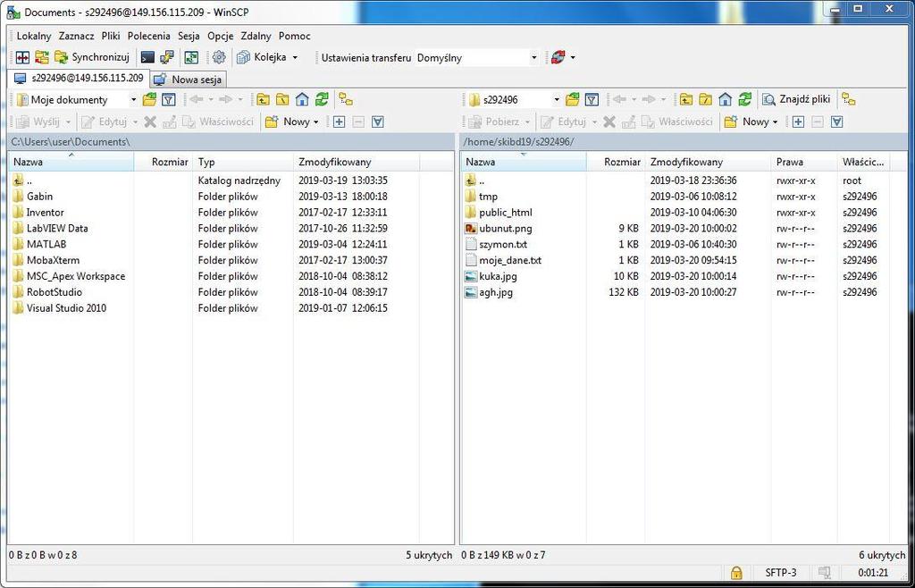Open the Lokalny menu
Screen dimensions: 915x588
point(34,36)
